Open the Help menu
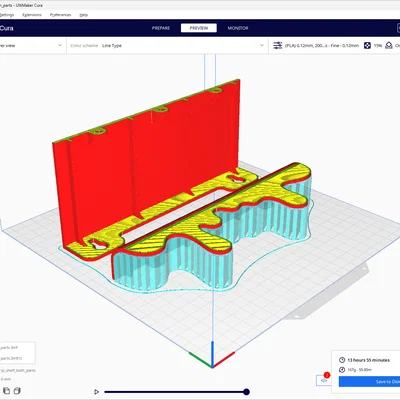This screenshot has height=400, width=400. point(84,15)
